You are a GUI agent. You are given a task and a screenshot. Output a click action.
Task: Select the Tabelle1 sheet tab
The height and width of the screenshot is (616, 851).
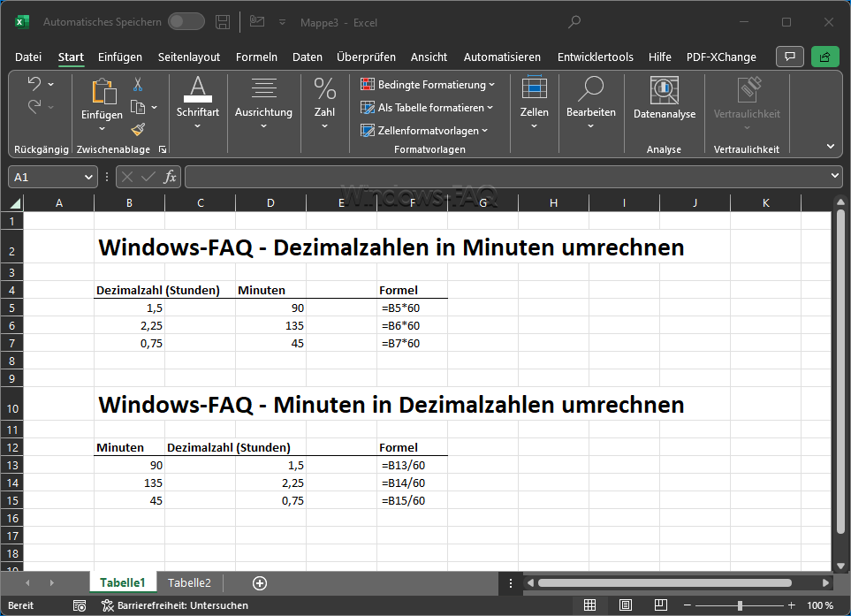pos(123,583)
